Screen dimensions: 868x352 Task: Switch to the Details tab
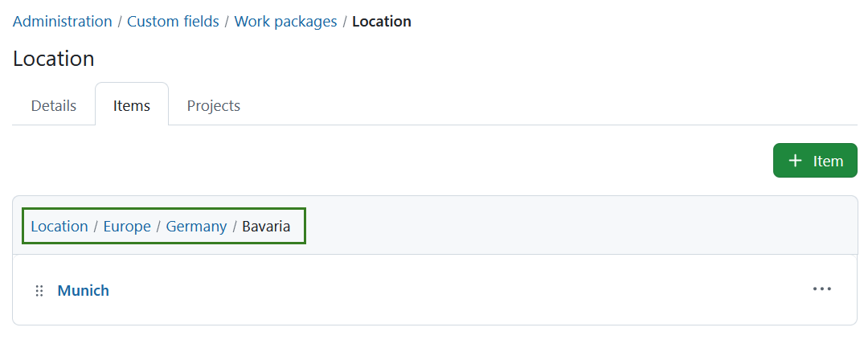point(54,105)
